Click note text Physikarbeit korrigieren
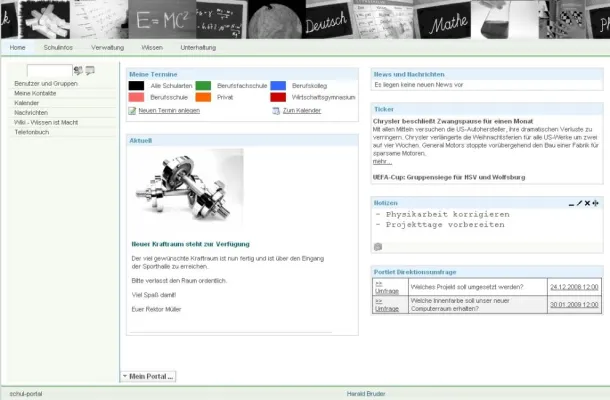The height and width of the screenshot is (400, 610). [447, 214]
